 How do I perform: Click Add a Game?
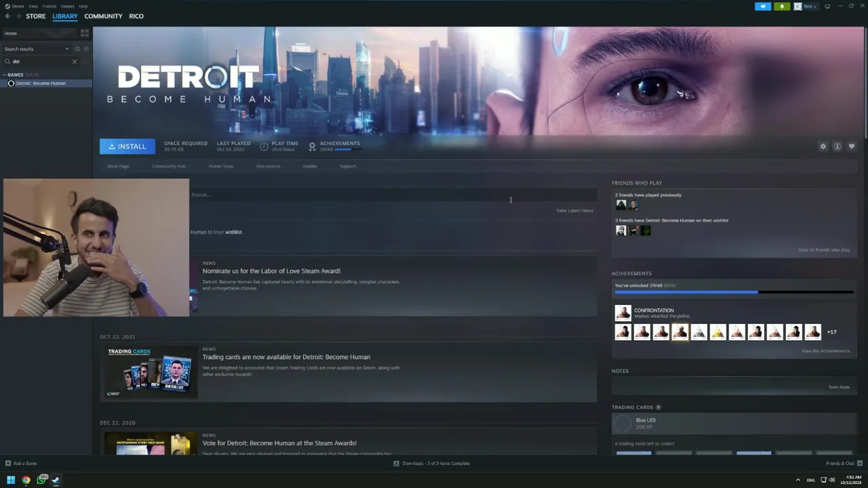coord(21,464)
